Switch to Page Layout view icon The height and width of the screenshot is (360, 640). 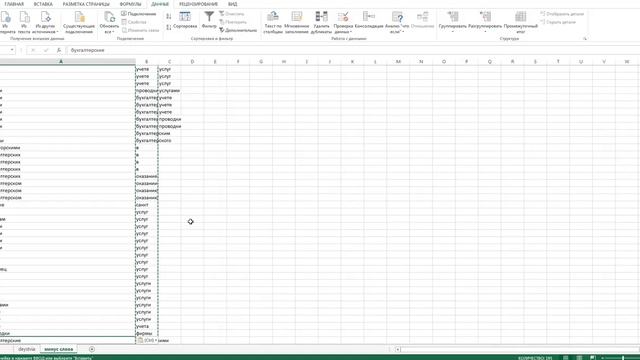click(x=579, y=358)
